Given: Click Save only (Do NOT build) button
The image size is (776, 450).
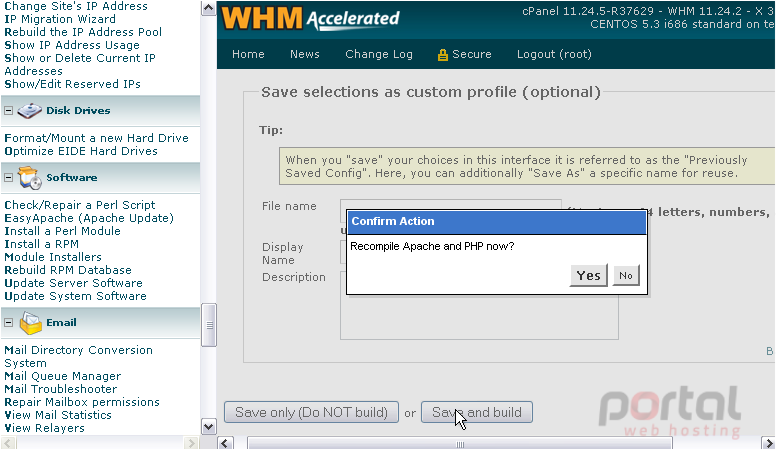Looking at the screenshot, I should [311, 412].
